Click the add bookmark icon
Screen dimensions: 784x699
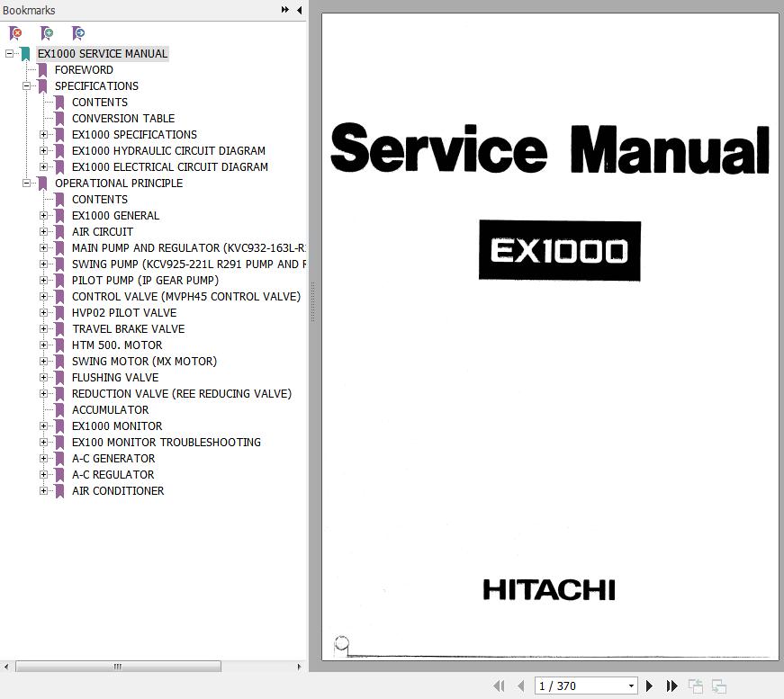tap(47, 33)
